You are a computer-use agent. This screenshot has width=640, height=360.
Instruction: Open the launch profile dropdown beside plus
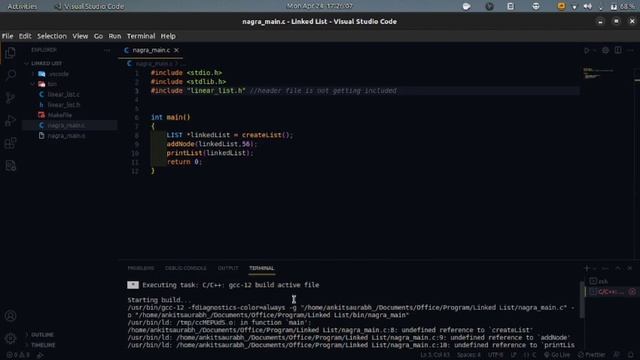click(x=594, y=268)
